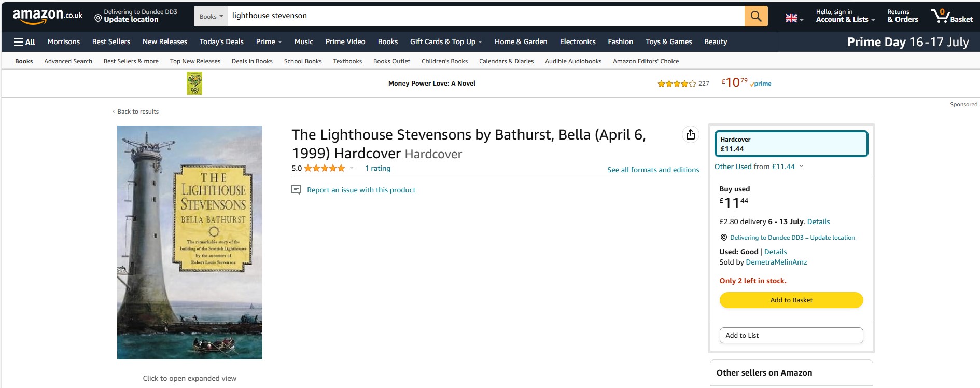Click the Lighthouse Stevensons cover image

point(190,242)
